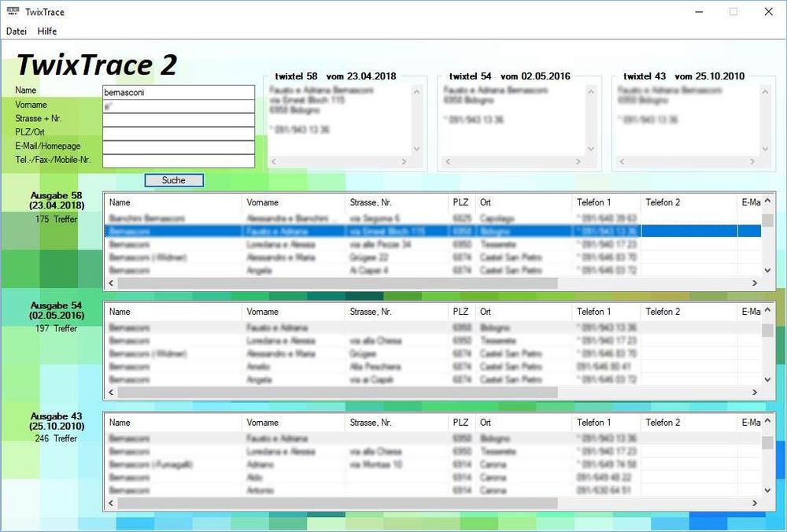Click Telefon 1 header in Ausgabe 43 table
787x532 pixels.
[606, 423]
